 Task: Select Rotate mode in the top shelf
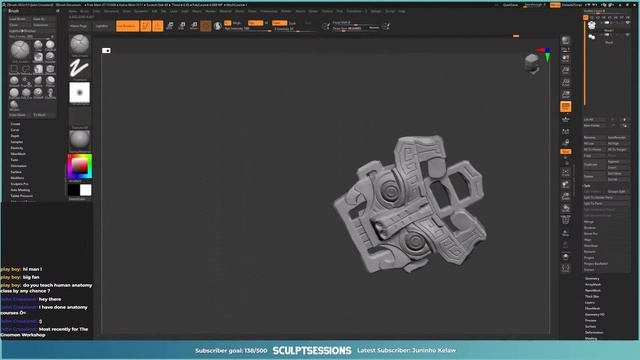194,26
